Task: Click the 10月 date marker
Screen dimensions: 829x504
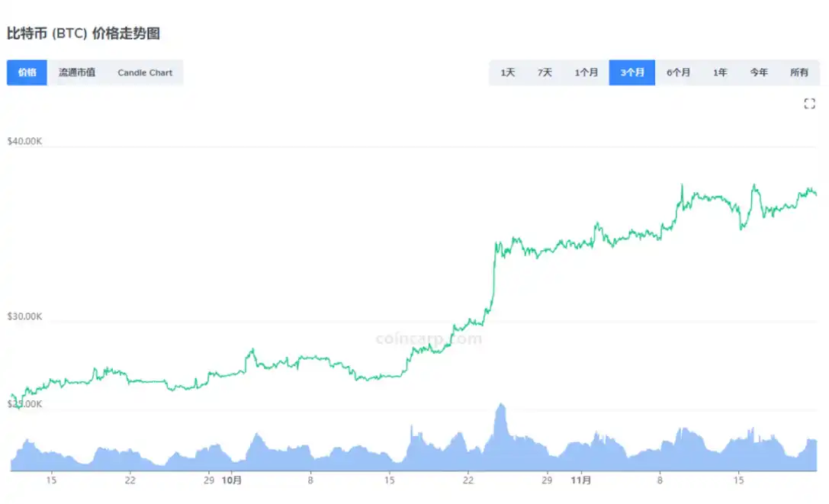Action: 232,480
